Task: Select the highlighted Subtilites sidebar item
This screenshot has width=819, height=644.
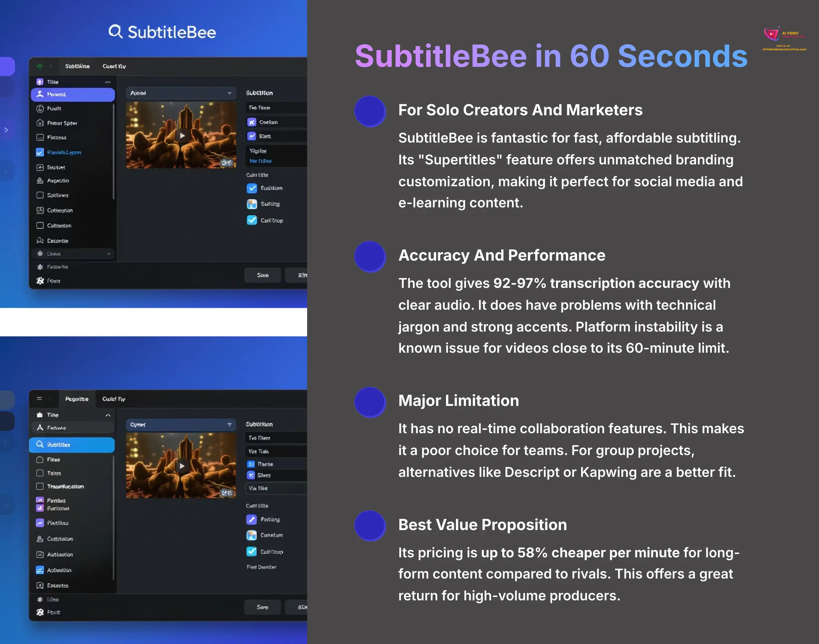Action: click(72, 444)
